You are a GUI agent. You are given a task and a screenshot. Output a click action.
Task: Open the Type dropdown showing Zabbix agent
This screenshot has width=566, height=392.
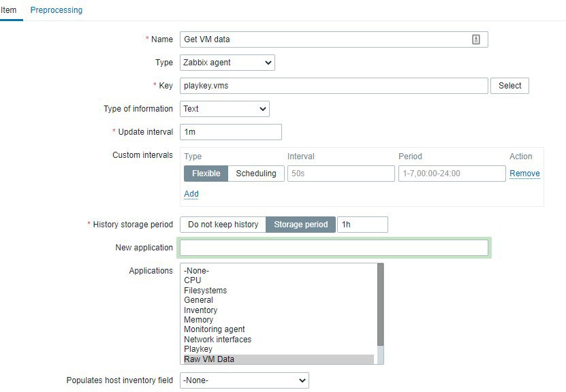tap(227, 63)
